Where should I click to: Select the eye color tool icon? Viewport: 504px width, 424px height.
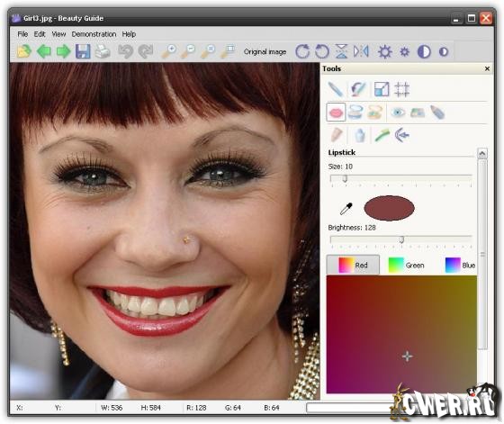point(398,113)
